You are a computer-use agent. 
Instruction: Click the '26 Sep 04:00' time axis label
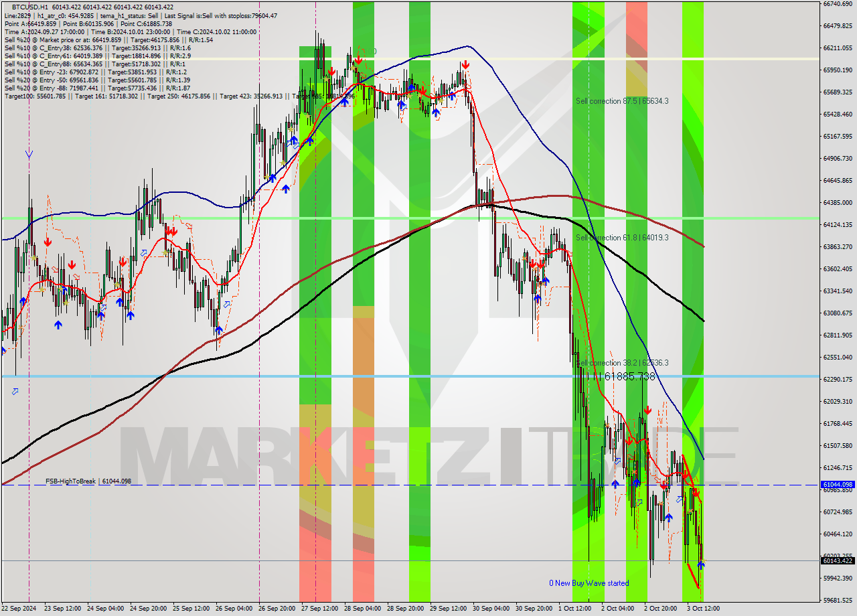[234, 609]
